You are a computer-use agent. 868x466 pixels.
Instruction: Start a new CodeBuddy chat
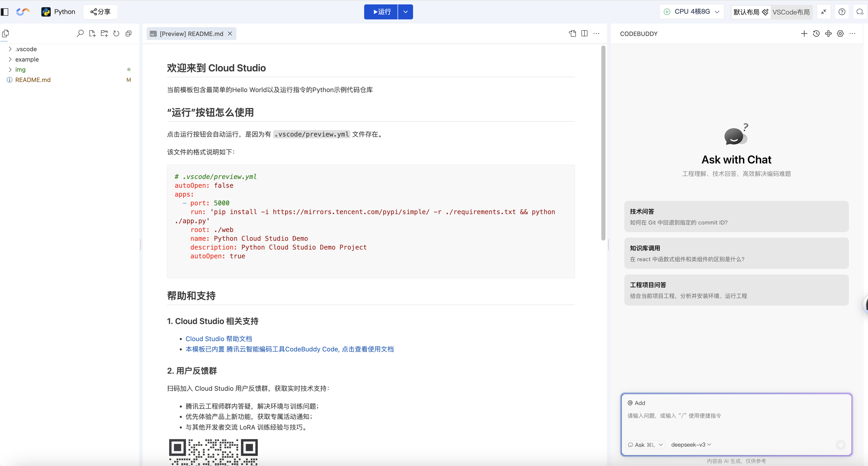[x=804, y=33]
